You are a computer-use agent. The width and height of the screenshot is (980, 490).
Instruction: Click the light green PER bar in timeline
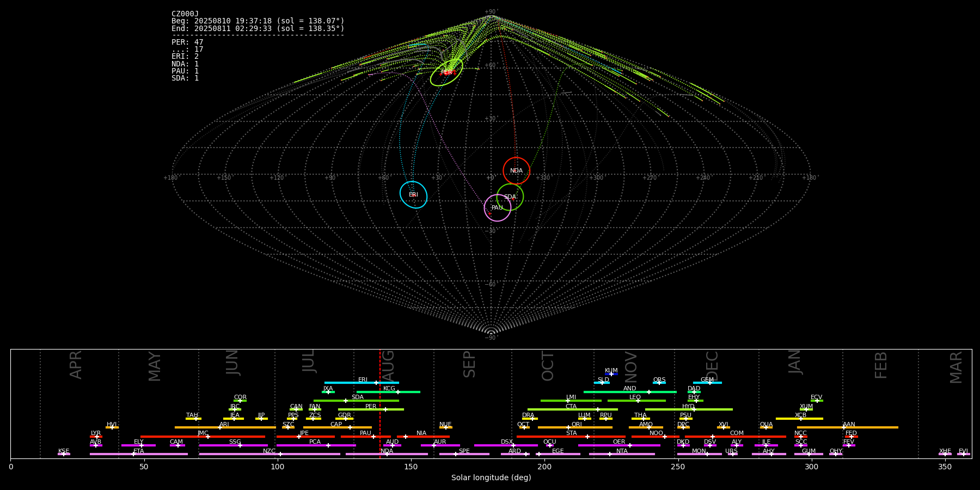tap(371, 409)
